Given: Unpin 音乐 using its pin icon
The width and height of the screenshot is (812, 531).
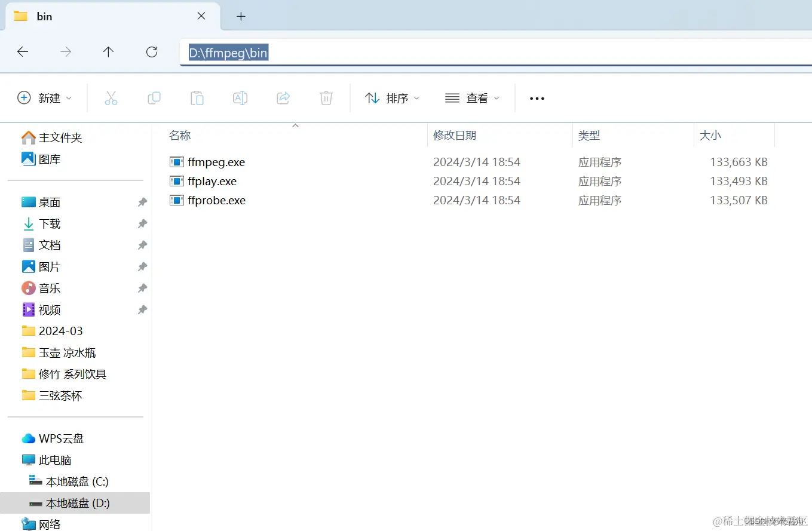Looking at the screenshot, I should (x=142, y=288).
